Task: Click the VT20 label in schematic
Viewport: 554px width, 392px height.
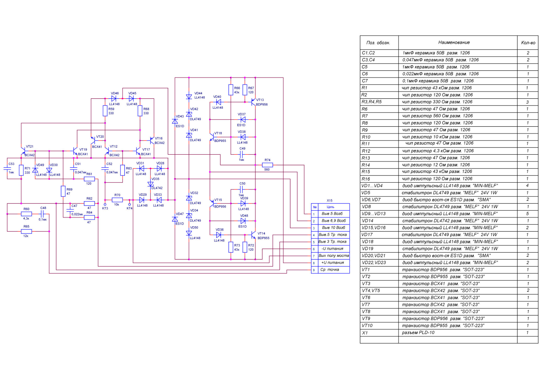Action: pos(100,137)
